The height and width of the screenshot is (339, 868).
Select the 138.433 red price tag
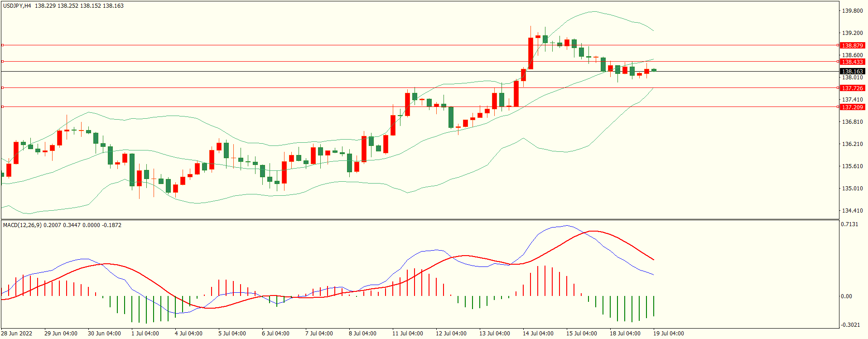coord(852,62)
